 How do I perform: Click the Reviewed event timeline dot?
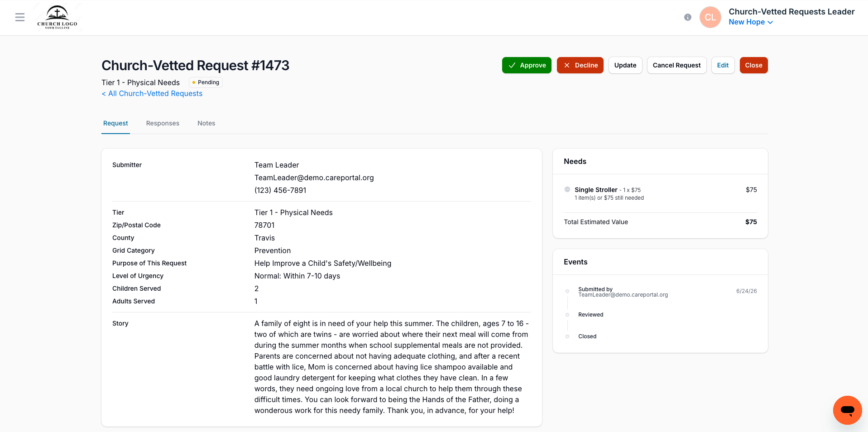coord(567,315)
